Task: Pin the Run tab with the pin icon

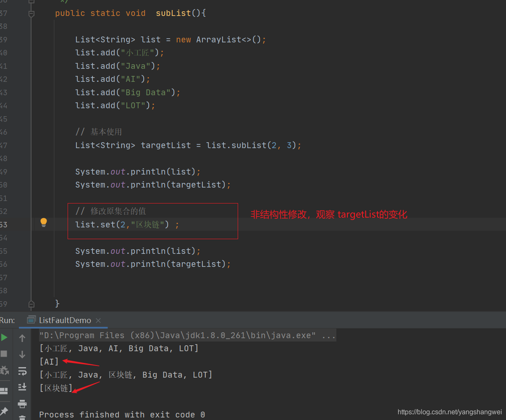Action: pyautogui.click(x=4, y=411)
